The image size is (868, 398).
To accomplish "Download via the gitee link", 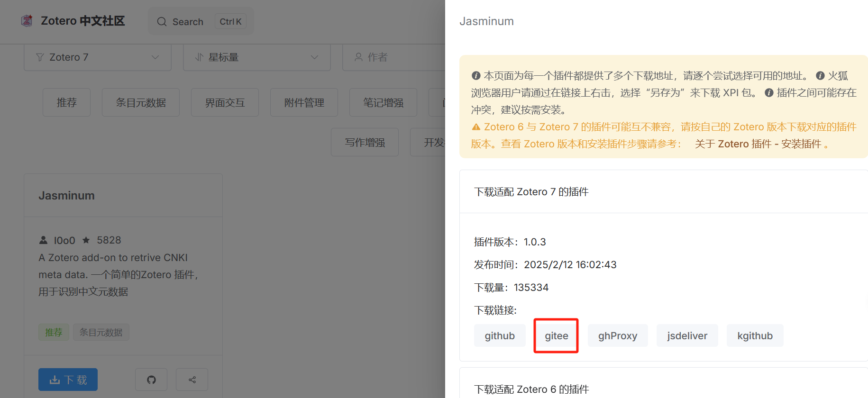I will coord(556,335).
